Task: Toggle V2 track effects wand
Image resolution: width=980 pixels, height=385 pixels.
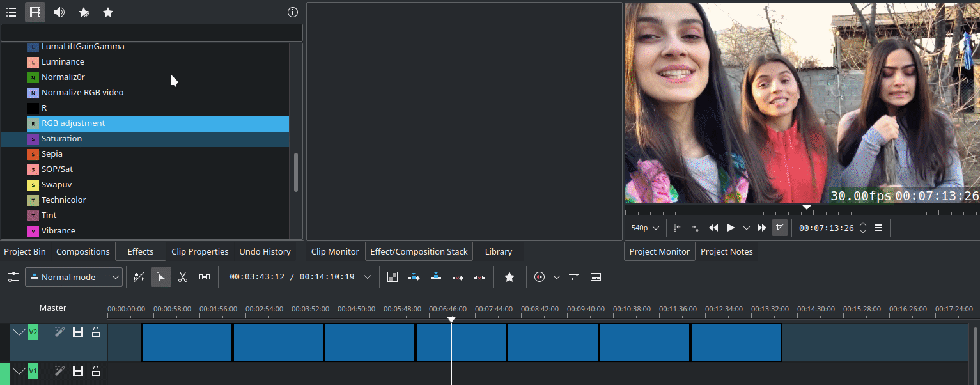Action: pos(59,332)
